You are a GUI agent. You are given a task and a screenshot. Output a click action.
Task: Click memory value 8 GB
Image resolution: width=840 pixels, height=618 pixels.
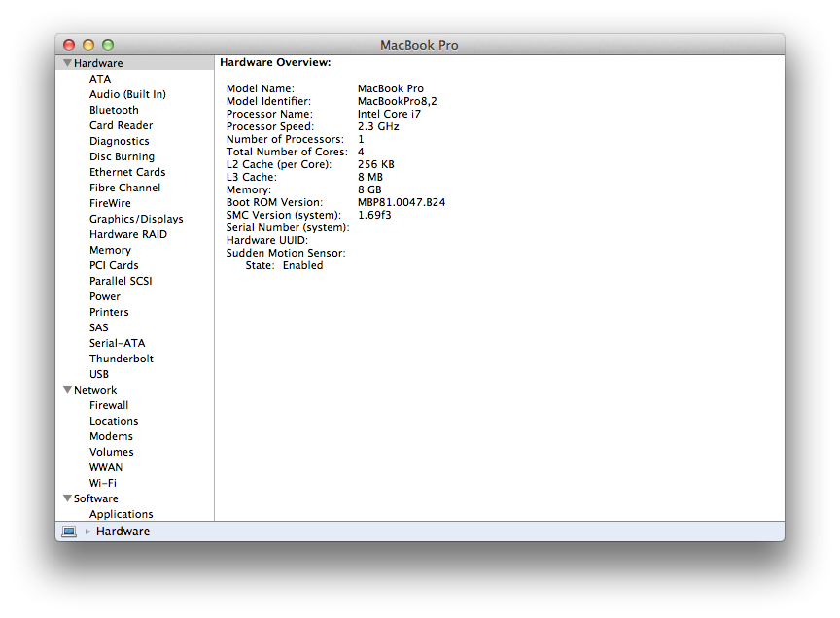369,189
